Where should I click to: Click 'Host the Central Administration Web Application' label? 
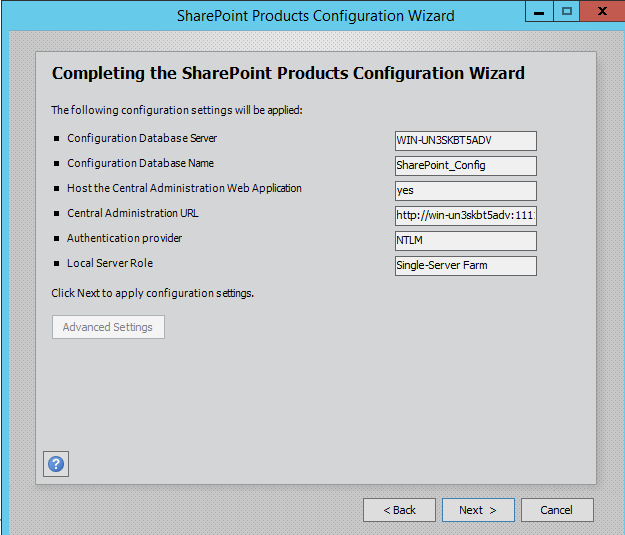[184, 188]
